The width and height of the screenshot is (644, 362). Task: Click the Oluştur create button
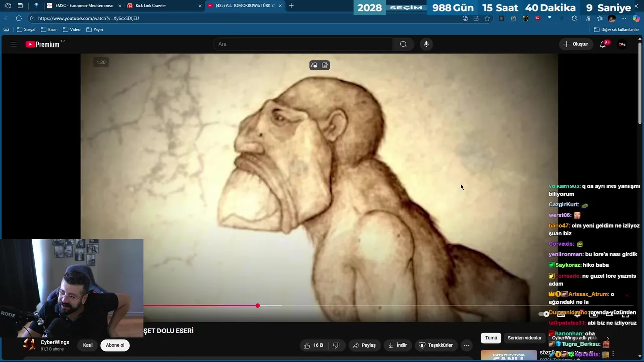tap(576, 44)
